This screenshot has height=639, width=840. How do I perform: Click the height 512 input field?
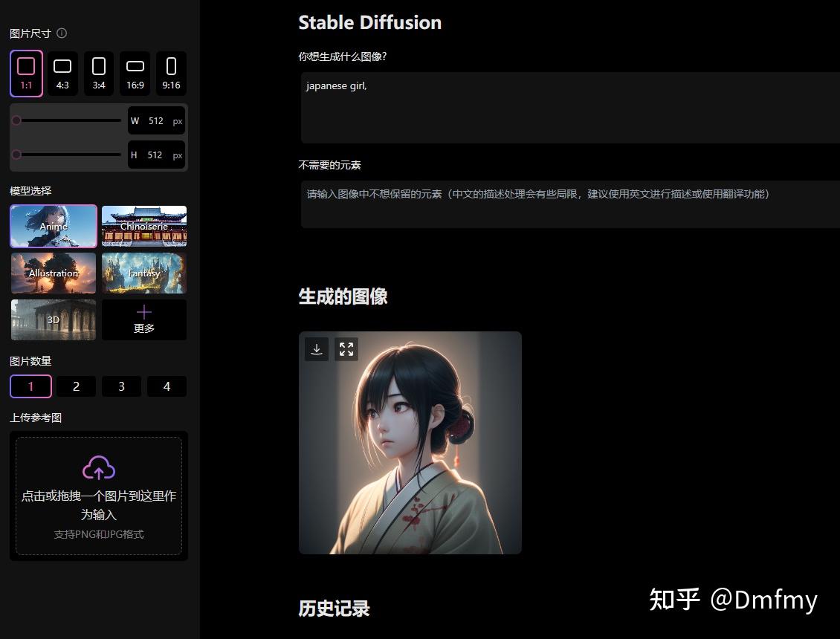(156, 155)
